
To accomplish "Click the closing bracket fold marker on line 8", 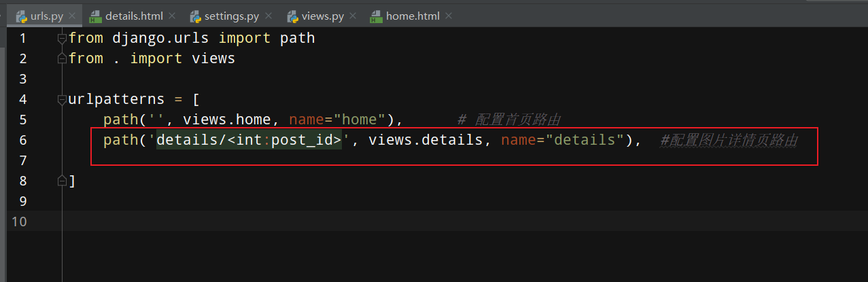I will click(63, 181).
